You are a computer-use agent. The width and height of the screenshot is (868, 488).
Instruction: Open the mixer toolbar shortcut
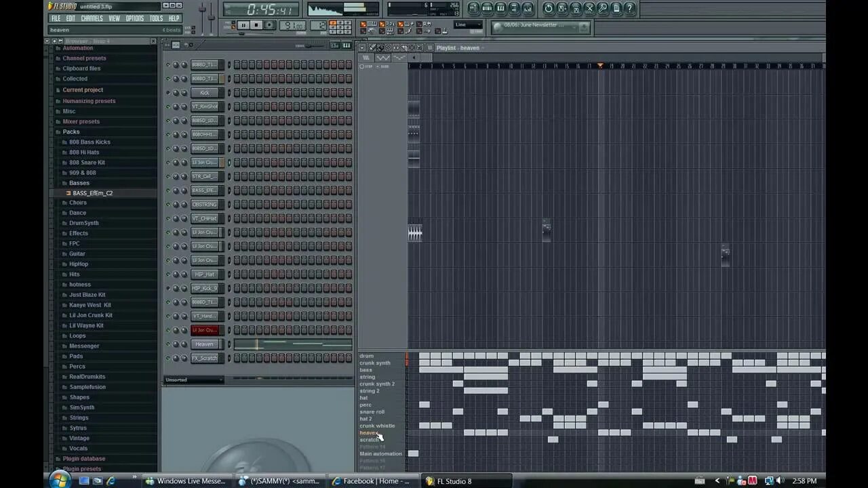(x=528, y=8)
